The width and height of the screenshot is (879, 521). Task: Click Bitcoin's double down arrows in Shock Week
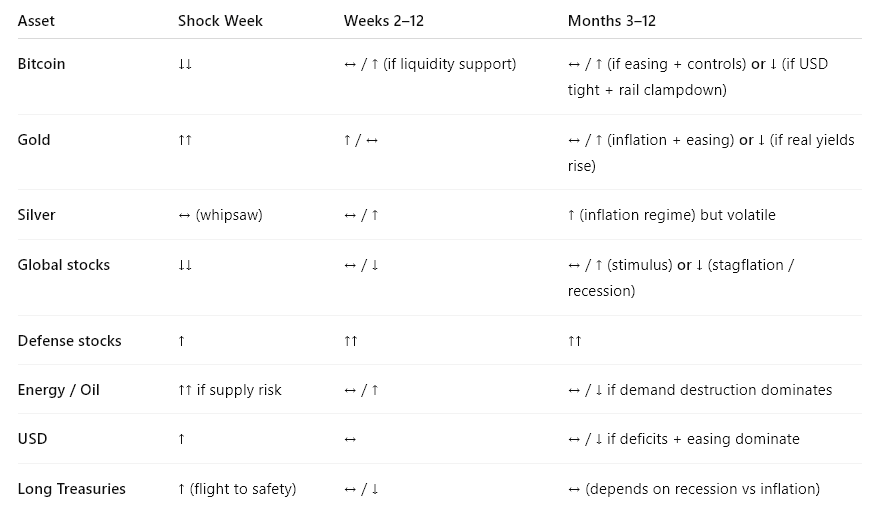pos(185,64)
